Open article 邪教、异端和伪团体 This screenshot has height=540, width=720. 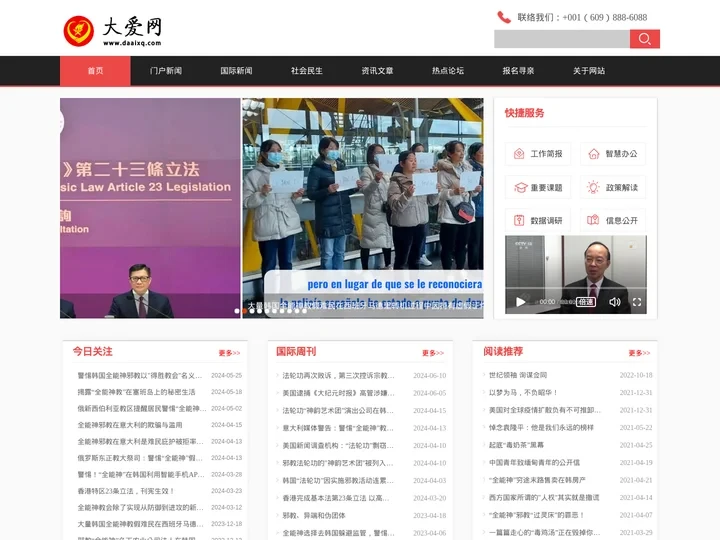[x=314, y=516]
